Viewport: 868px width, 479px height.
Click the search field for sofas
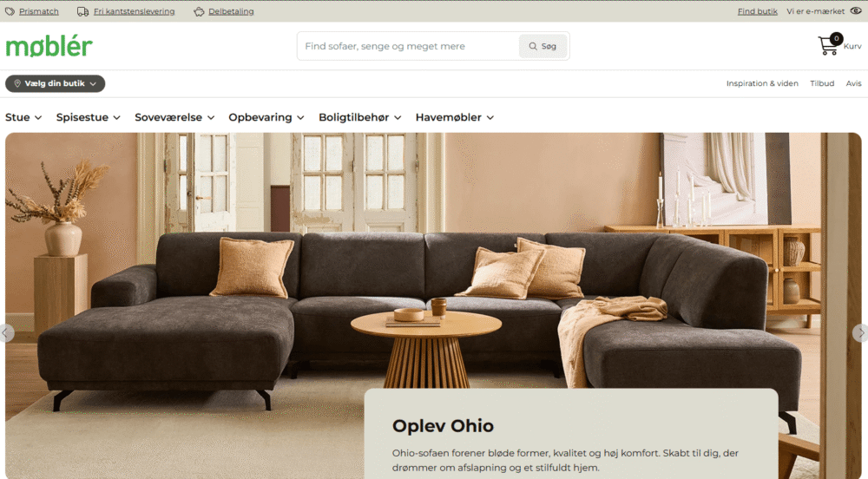[x=409, y=46]
